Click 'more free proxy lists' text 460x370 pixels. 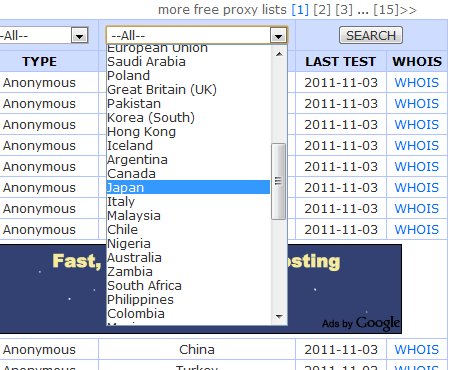(222, 10)
